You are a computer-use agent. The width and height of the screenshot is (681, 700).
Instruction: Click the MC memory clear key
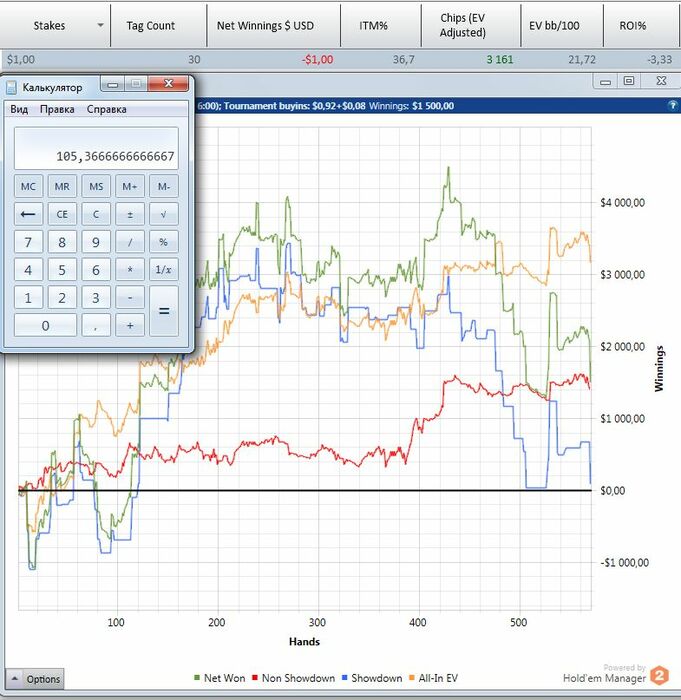pos(28,186)
